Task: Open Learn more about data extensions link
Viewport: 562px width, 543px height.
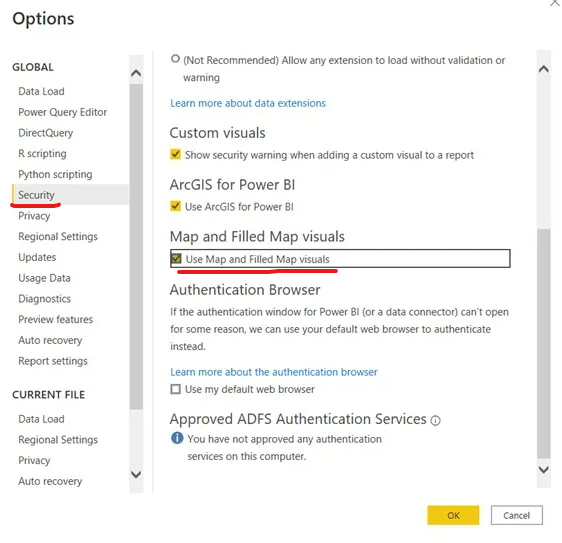Action: (x=248, y=103)
